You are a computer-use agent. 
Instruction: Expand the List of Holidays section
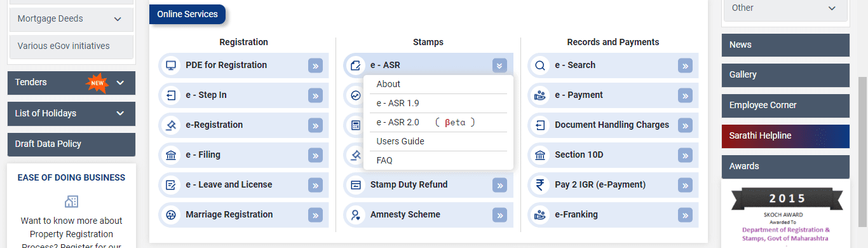pos(120,113)
